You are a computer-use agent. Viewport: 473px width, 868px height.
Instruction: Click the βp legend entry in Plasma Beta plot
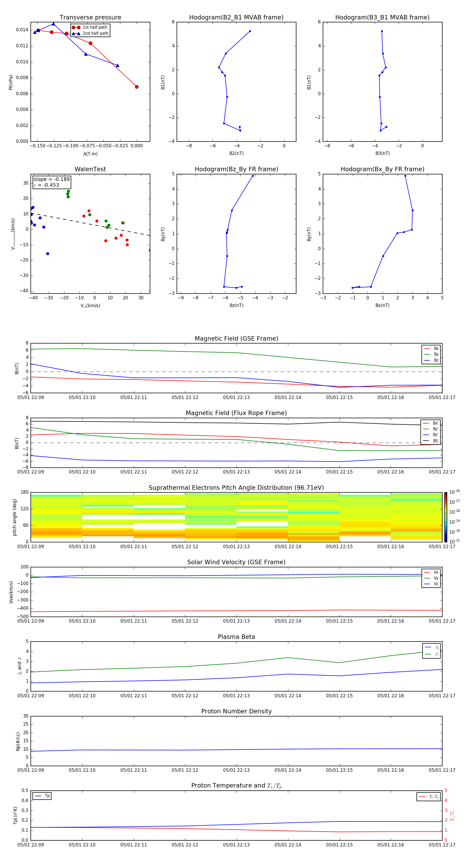click(x=431, y=647)
